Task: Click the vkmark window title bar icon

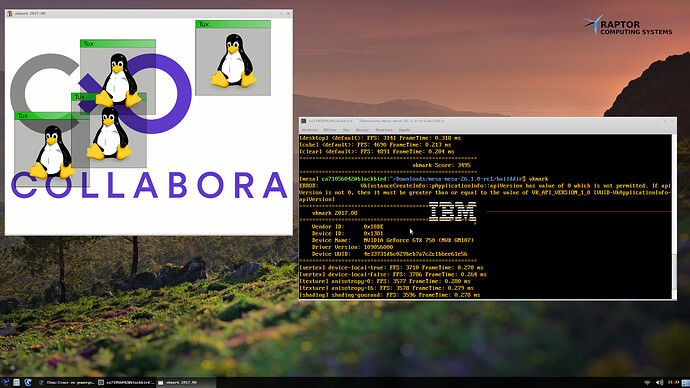Action: pos(9,14)
